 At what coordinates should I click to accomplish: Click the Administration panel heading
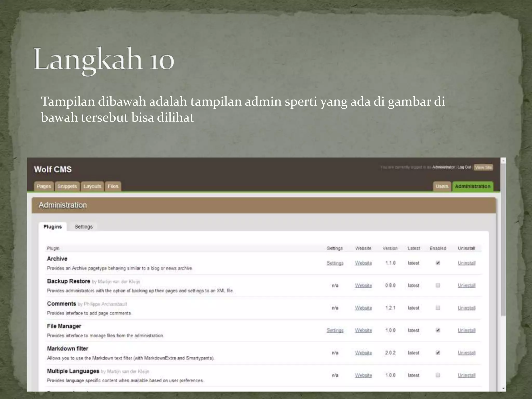tap(63, 205)
